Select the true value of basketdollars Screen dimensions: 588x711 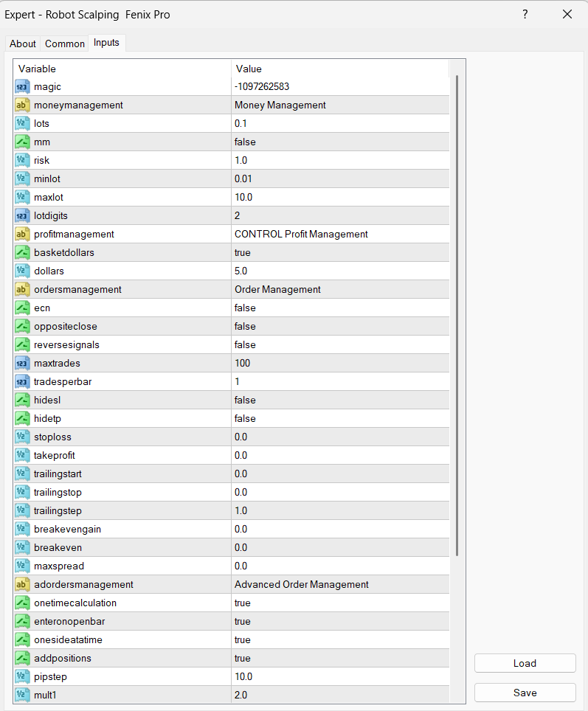tap(242, 252)
